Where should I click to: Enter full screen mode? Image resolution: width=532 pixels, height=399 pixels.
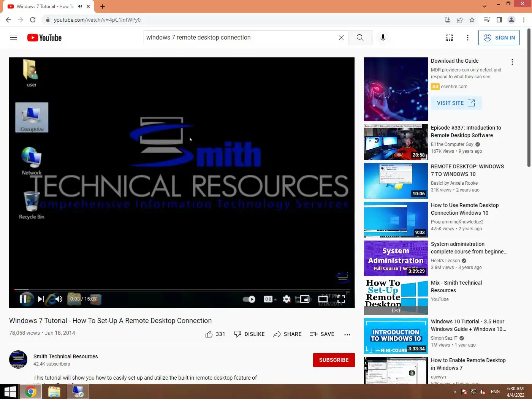[341, 299]
